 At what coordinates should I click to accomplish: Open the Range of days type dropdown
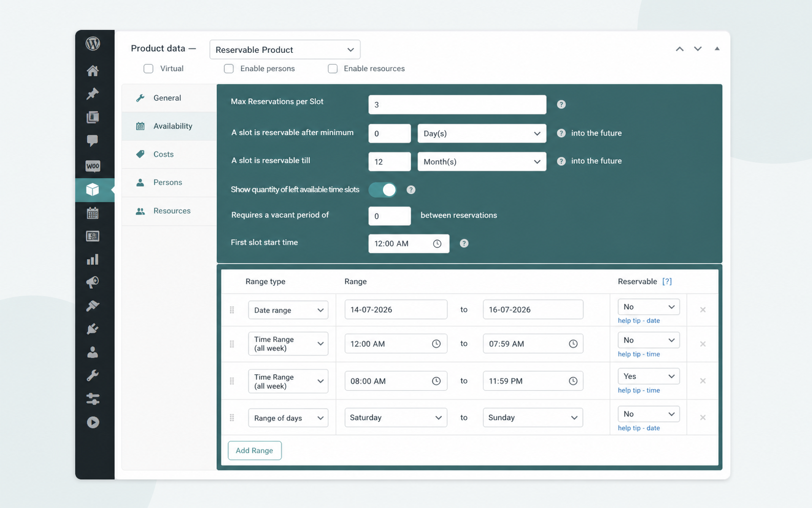pos(288,418)
